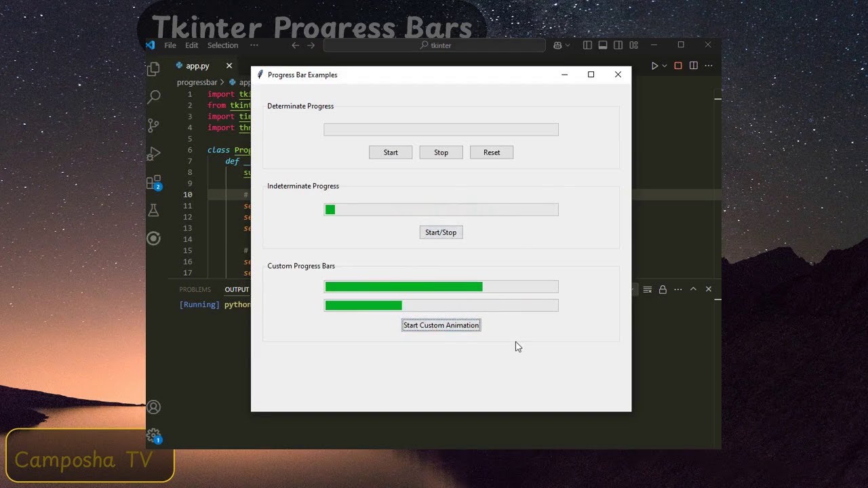Open the Source Control view in VS Code
Viewport: 868px width, 488px height.
[154, 125]
